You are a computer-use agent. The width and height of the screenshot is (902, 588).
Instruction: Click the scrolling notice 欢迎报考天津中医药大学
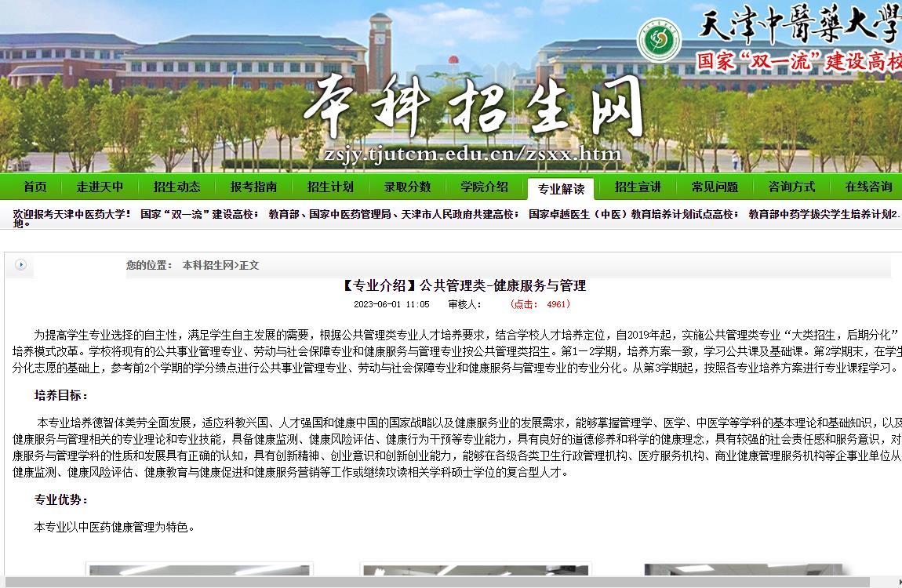point(72,214)
